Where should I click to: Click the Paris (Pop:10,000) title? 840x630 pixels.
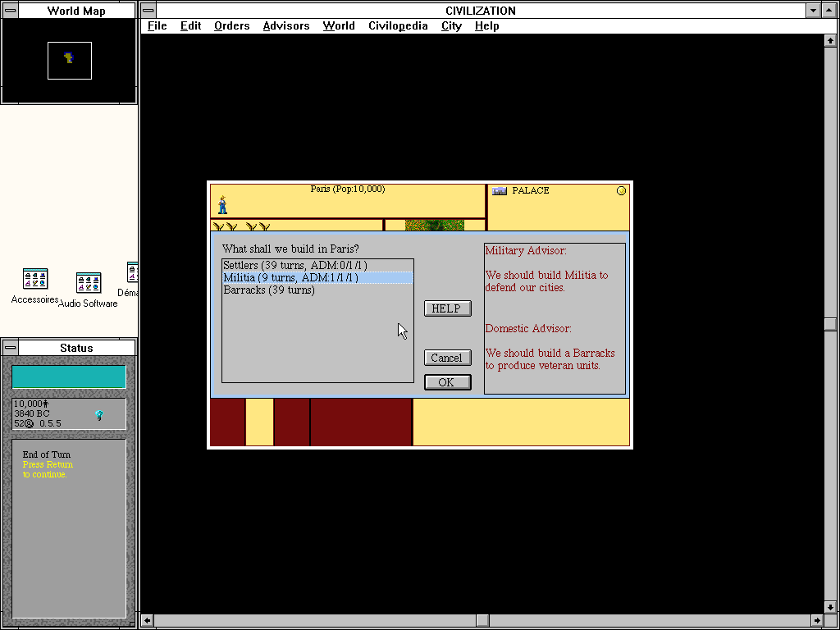click(x=348, y=189)
